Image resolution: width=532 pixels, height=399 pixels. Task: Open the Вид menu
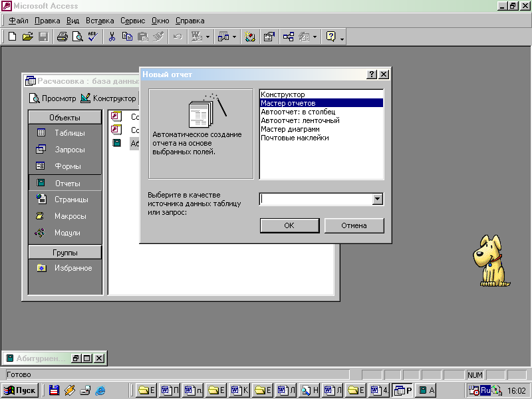click(72, 21)
